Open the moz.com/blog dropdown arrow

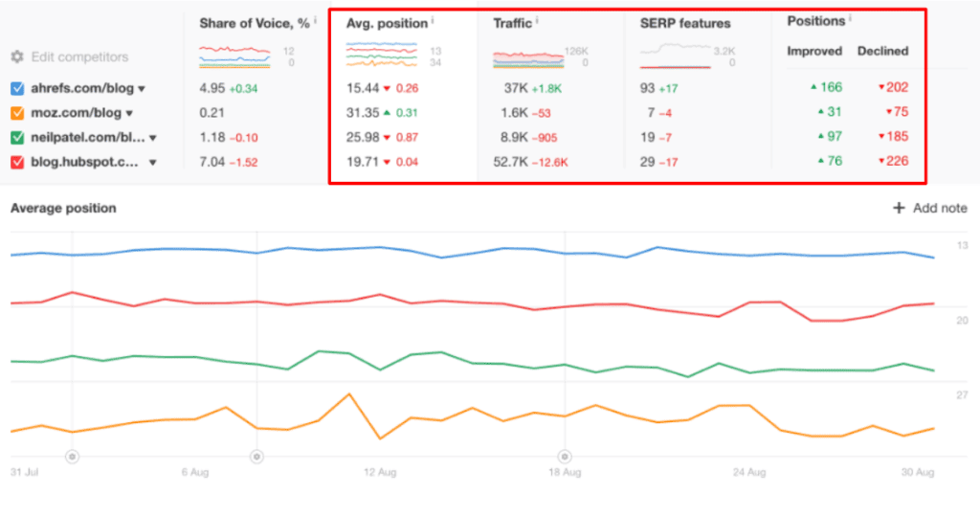129,113
